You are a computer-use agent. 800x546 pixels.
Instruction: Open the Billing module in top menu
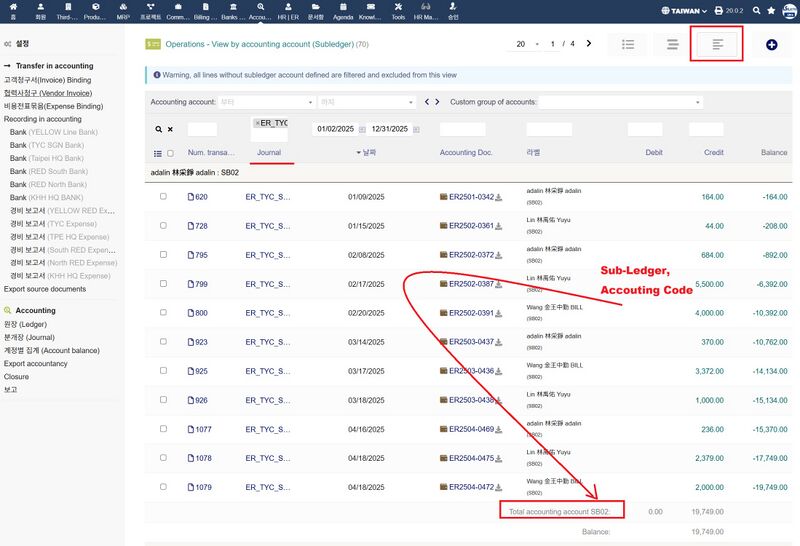point(205,11)
